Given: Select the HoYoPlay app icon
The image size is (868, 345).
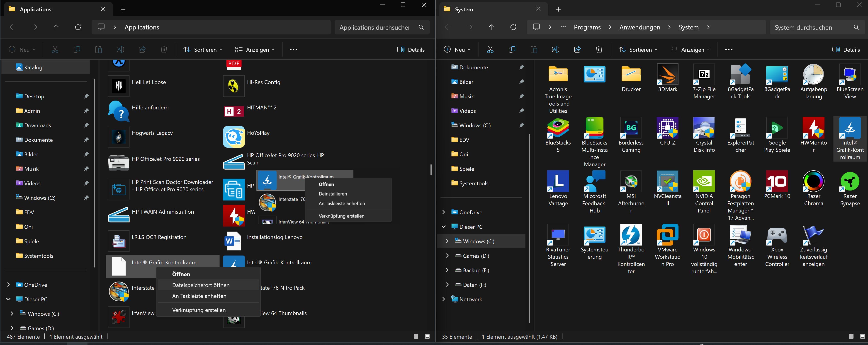Looking at the screenshot, I should point(233,137).
